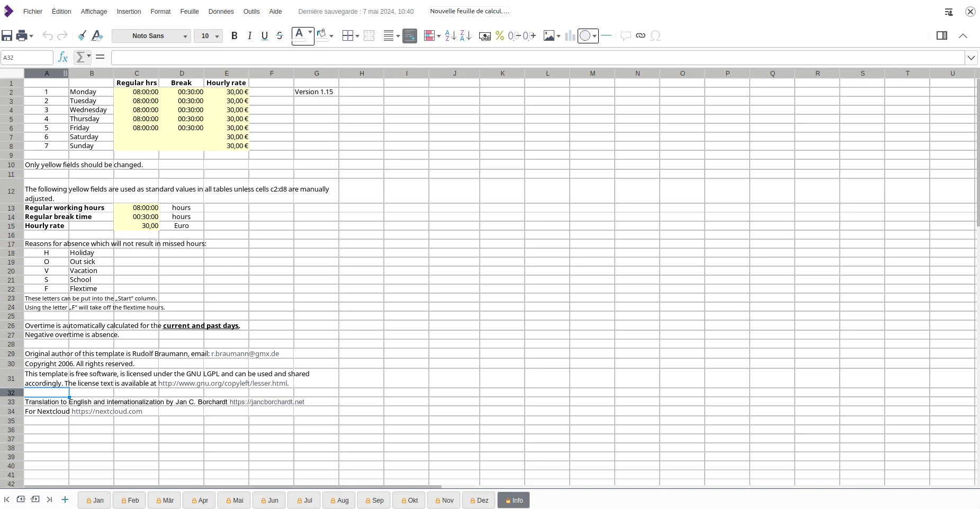980x509 pixels.
Task: Expand the font color dropdown arrow
Action: tap(310, 33)
